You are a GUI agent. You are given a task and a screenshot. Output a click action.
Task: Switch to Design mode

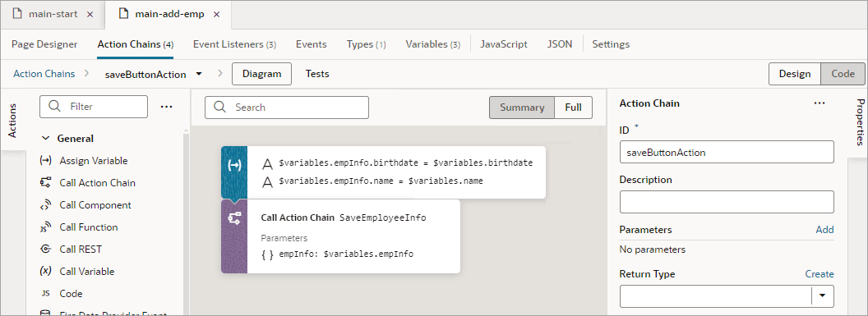(x=795, y=74)
